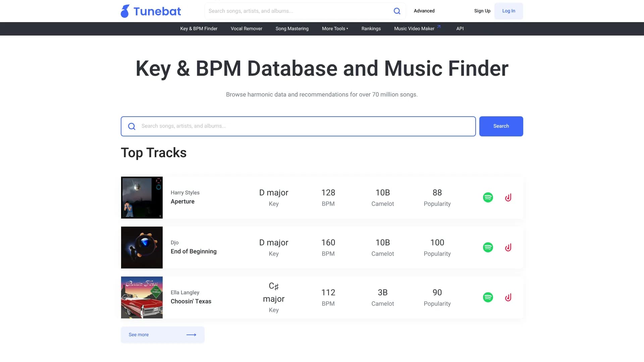Click artist name Djo

(x=175, y=243)
